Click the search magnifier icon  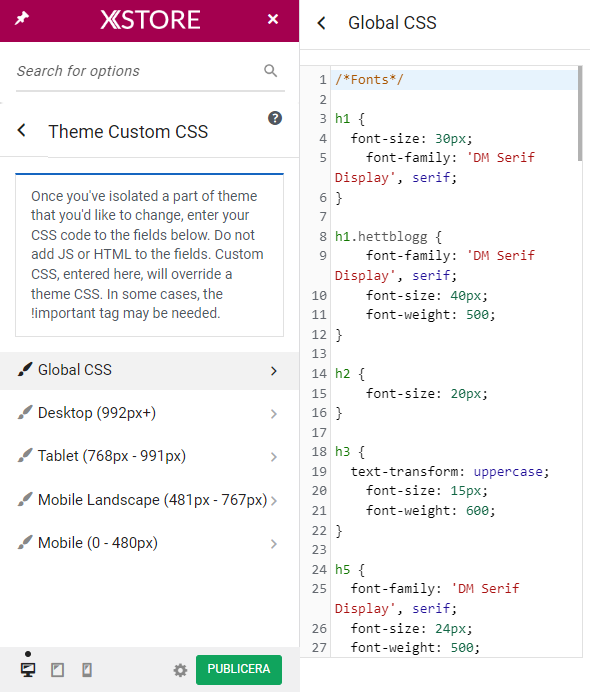[x=271, y=71]
